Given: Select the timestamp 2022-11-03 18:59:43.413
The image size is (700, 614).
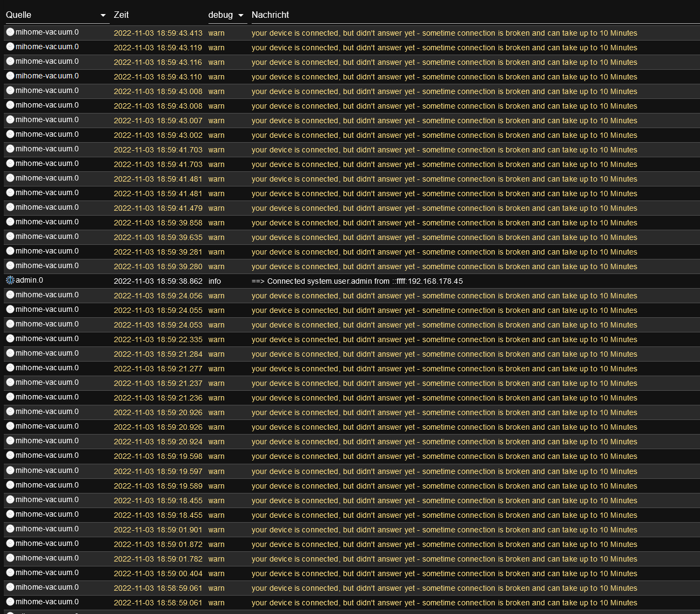Looking at the screenshot, I should point(158,33).
